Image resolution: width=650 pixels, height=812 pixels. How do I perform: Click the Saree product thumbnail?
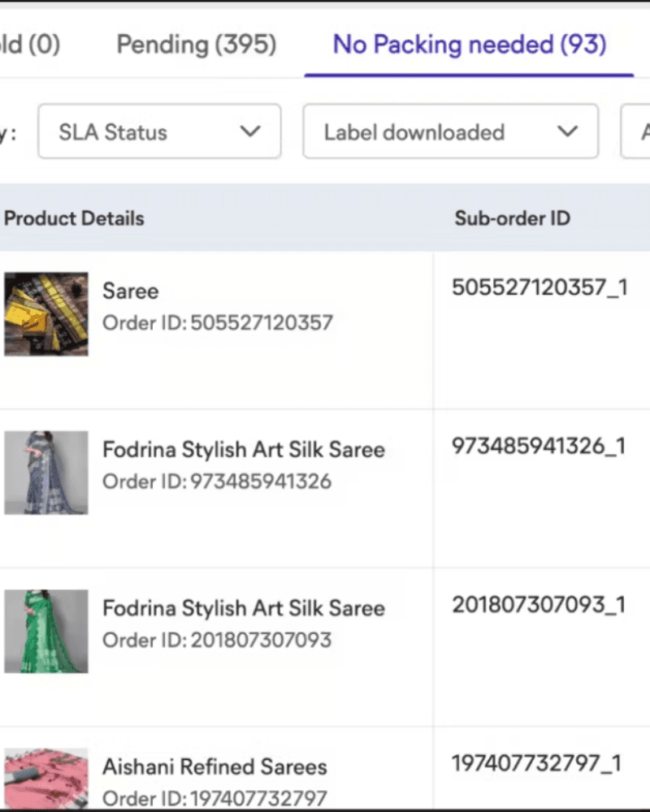click(x=46, y=313)
